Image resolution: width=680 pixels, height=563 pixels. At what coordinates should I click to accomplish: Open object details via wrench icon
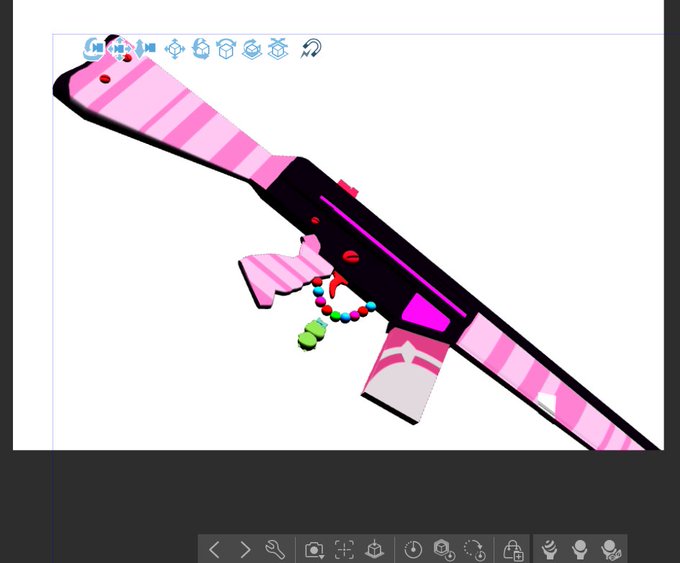[x=275, y=550]
